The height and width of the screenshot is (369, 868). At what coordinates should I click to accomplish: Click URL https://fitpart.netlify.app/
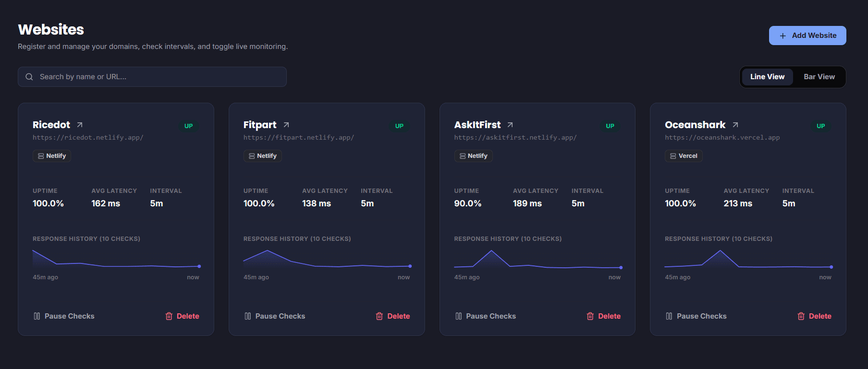(299, 138)
